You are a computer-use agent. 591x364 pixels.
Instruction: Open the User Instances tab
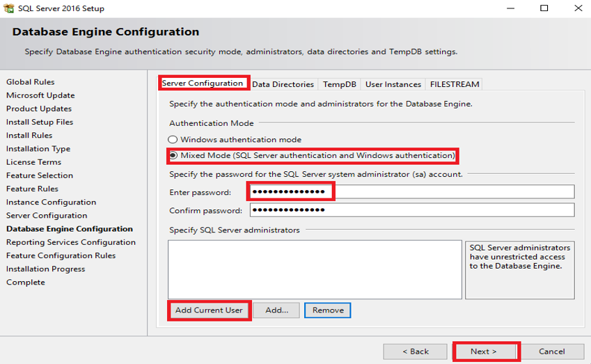pyautogui.click(x=393, y=84)
